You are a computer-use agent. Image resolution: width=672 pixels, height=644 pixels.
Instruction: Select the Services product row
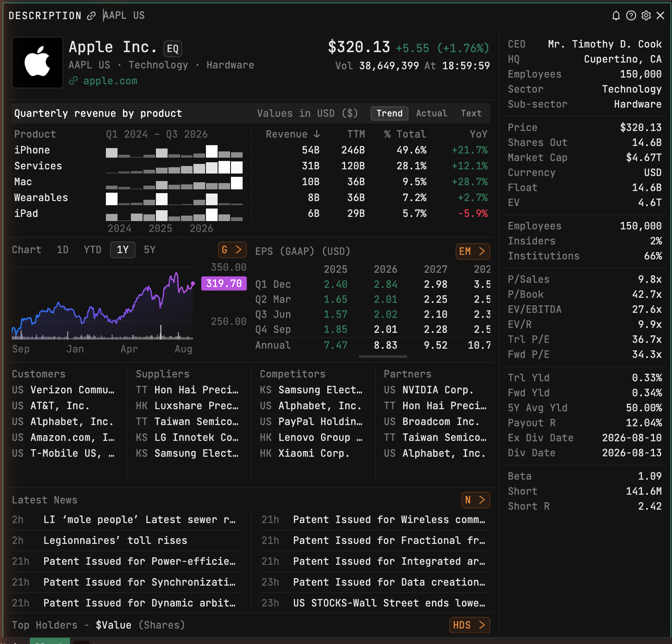(x=251, y=166)
